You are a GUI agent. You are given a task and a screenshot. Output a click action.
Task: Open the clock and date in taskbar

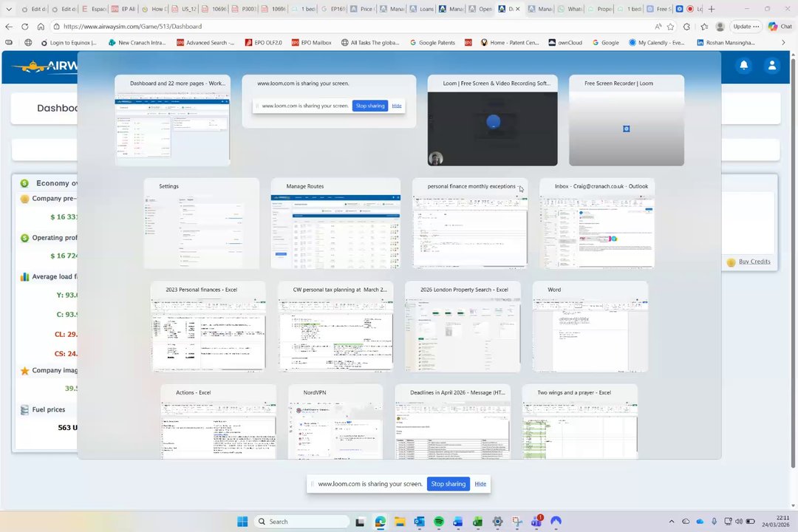(775, 521)
